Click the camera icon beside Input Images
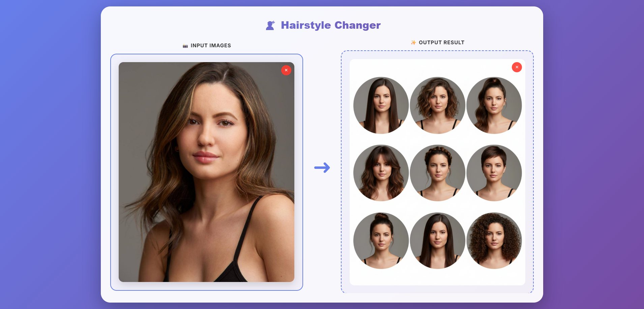This screenshot has height=309, width=644. click(185, 46)
